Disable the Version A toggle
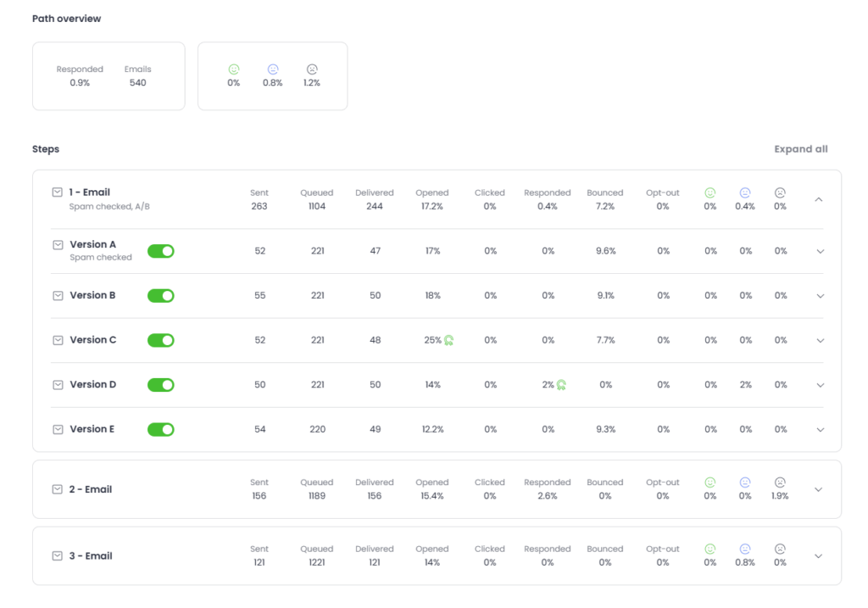 pyautogui.click(x=160, y=251)
